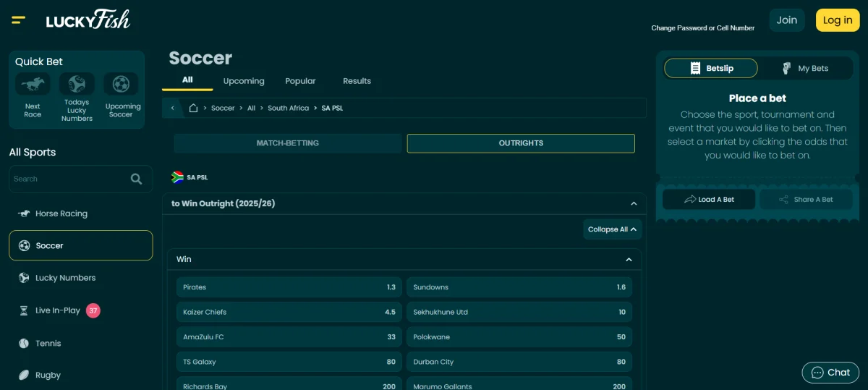Open Todays Lucky Numbers quick bet icon

pos(77,84)
